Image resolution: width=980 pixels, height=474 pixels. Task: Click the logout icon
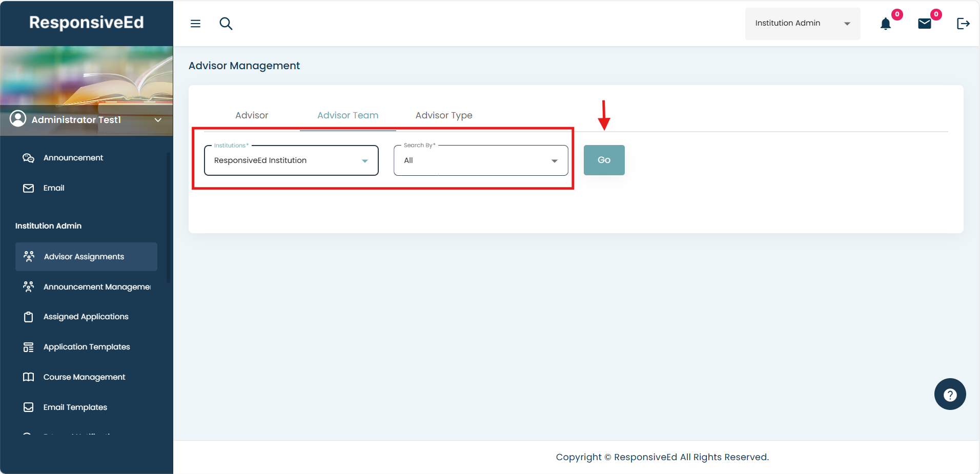click(x=963, y=24)
